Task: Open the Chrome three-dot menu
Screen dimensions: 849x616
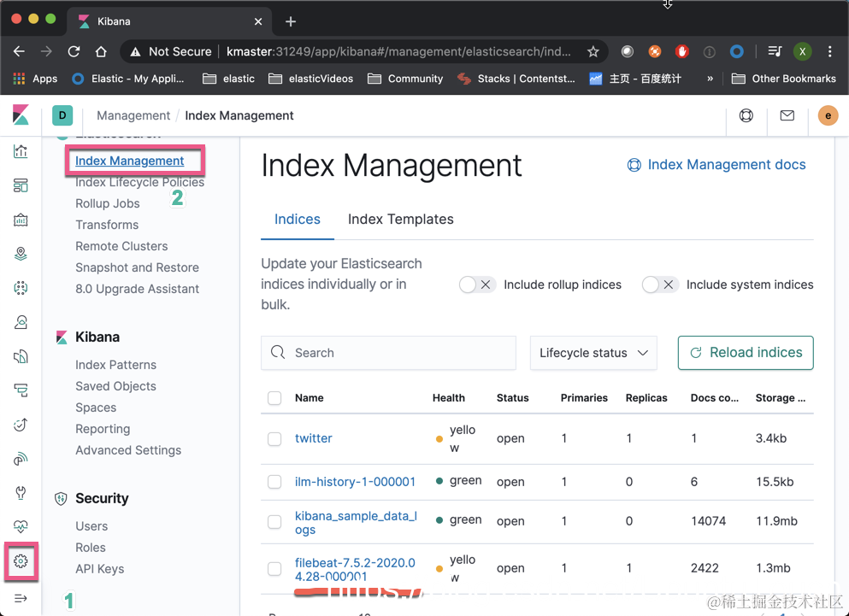Action: tap(829, 51)
